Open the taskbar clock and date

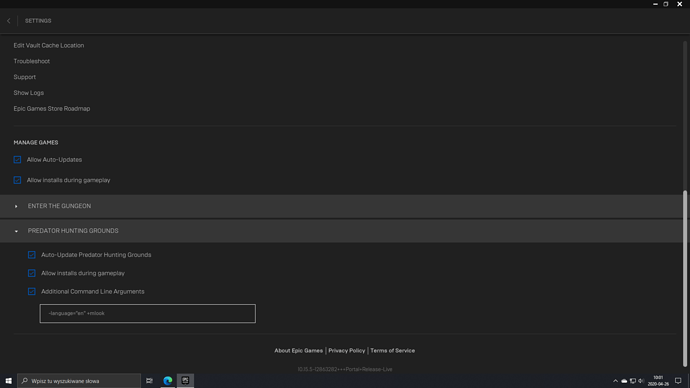(658, 381)
